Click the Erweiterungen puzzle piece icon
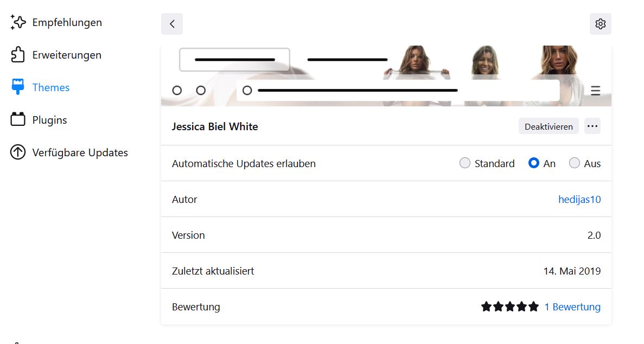The width and height of the screenshot is (644, 344). [18, 55]
